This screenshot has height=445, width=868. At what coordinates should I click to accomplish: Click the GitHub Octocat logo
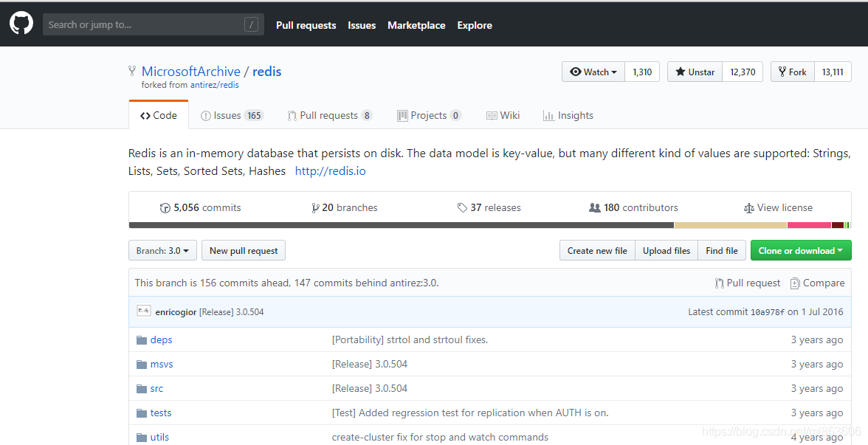point(21,24)
